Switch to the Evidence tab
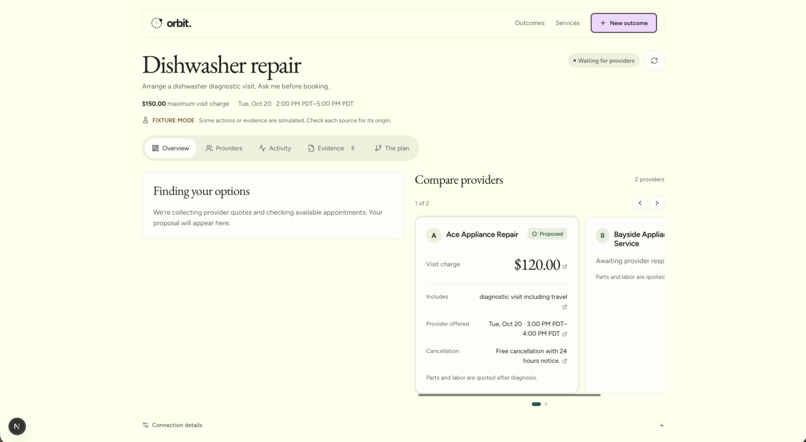This screenshot has height=442, width=806. 331,148
